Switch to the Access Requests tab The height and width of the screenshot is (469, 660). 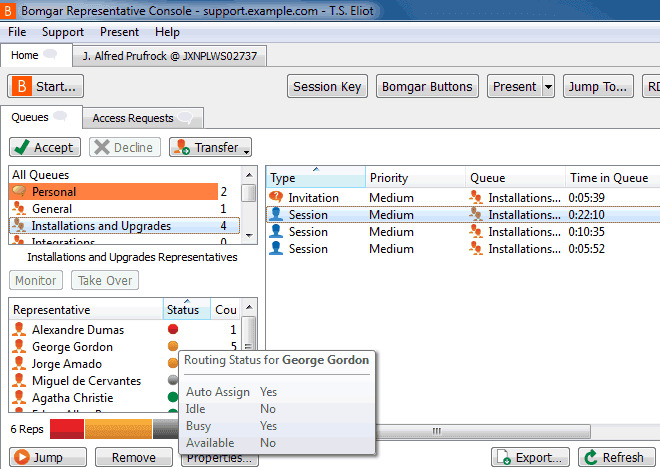point(143,118)
